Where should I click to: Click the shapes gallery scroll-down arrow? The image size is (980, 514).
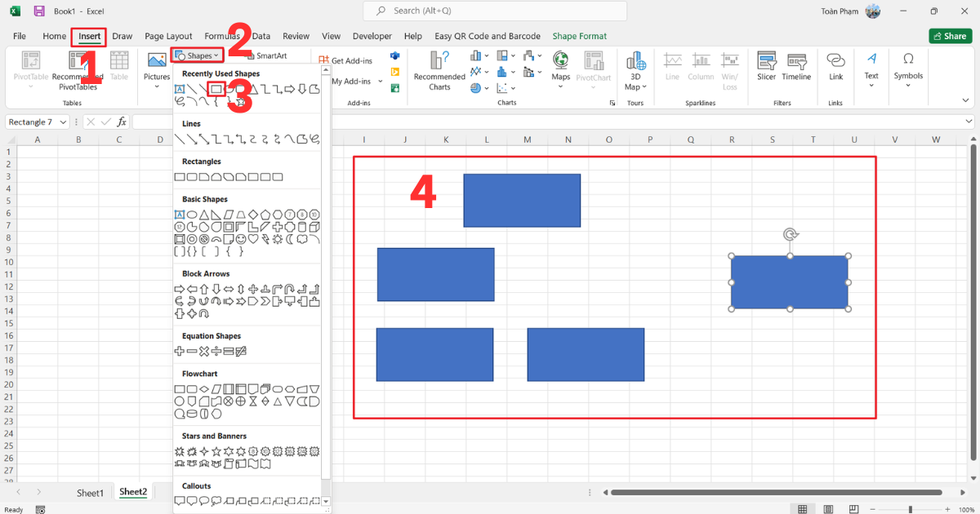(x=327, y=501)
